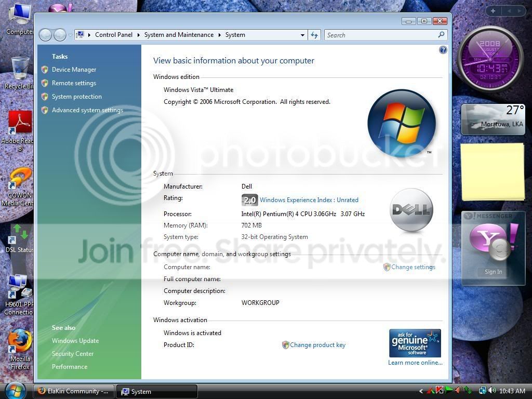Click the Remote settings shield icon
Viewport: 532px width, 399px height.
click(x=45, y=83)
